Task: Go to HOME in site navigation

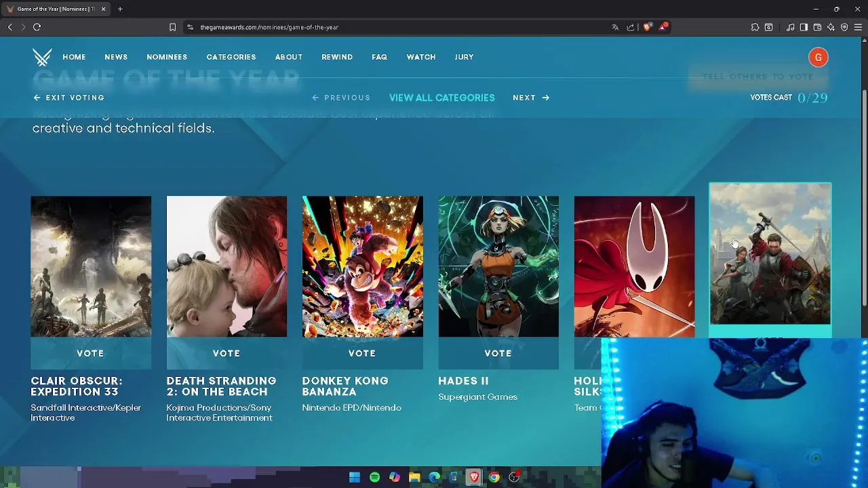Action: [x=75, y=57]
